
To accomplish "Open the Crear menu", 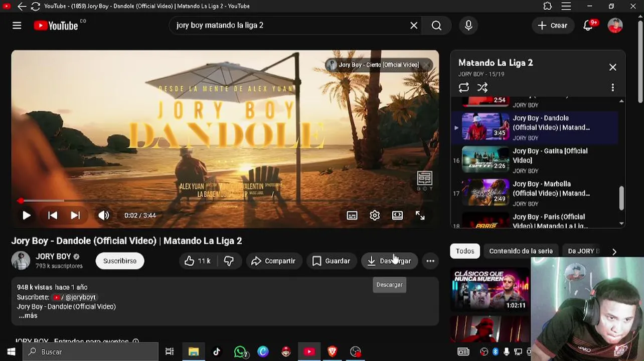I will click(552, 26).
